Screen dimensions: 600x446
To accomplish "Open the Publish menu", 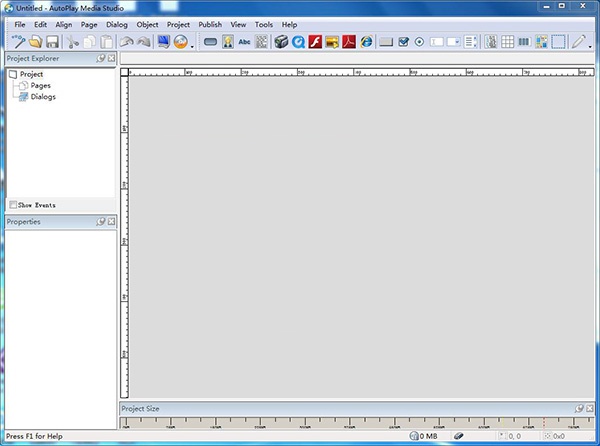I will [x=210, y=23].
